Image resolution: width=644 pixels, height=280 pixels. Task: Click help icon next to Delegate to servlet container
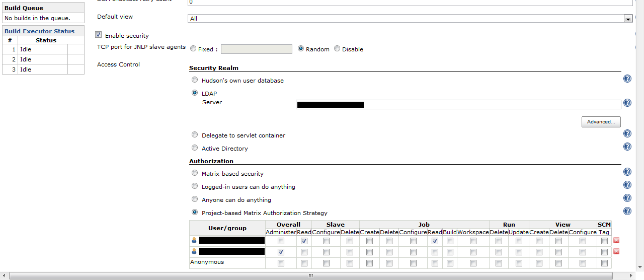627,134
